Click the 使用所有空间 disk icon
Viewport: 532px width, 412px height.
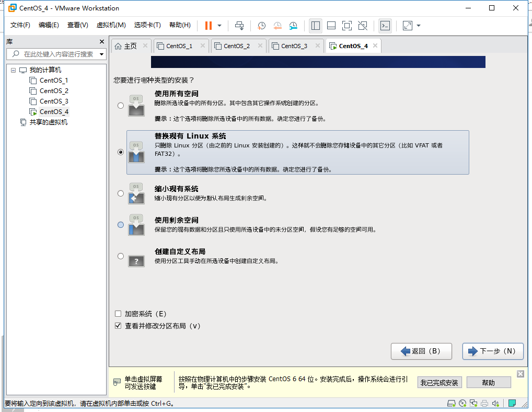tap(136, 106)
